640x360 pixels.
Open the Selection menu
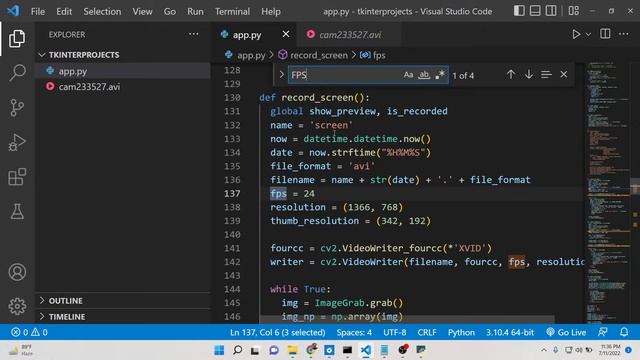pyautogui.click(x=102, y=11)
